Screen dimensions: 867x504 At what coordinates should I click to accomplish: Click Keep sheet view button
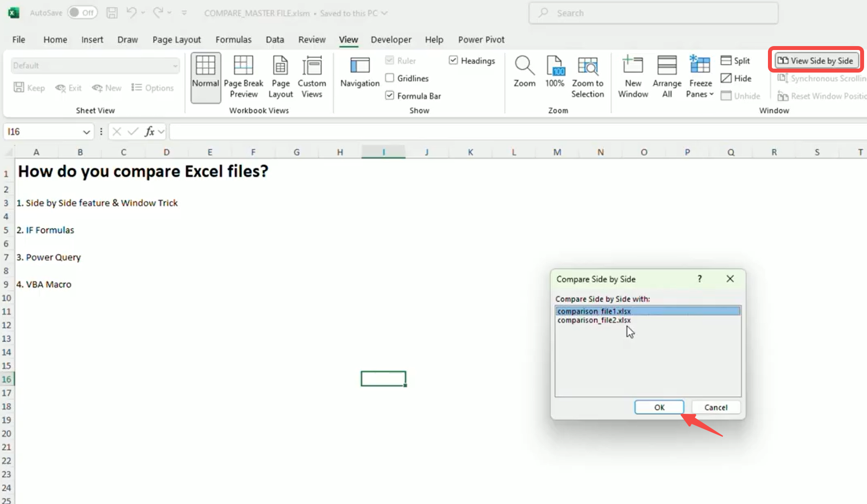tap(29, 88)
